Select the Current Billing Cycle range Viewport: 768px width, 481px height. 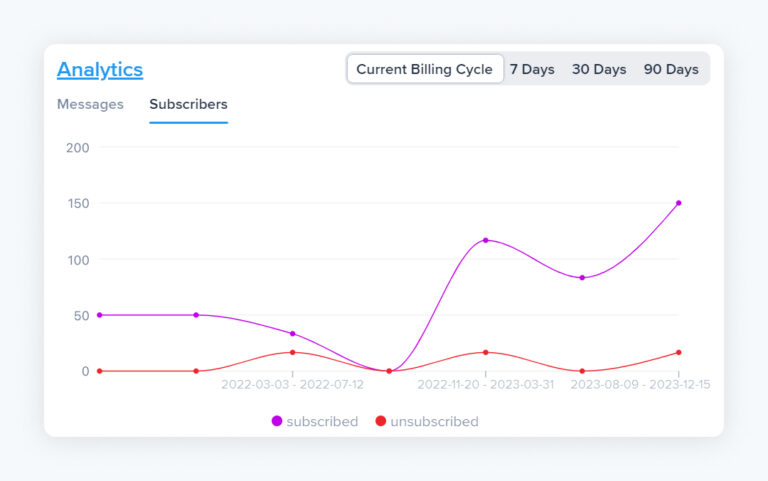pos(424,69)
